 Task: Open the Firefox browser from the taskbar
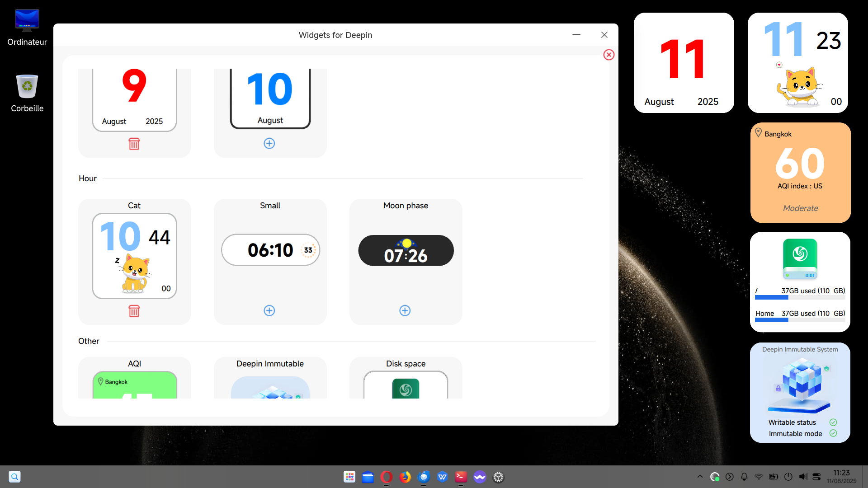[x=405, y=477]
